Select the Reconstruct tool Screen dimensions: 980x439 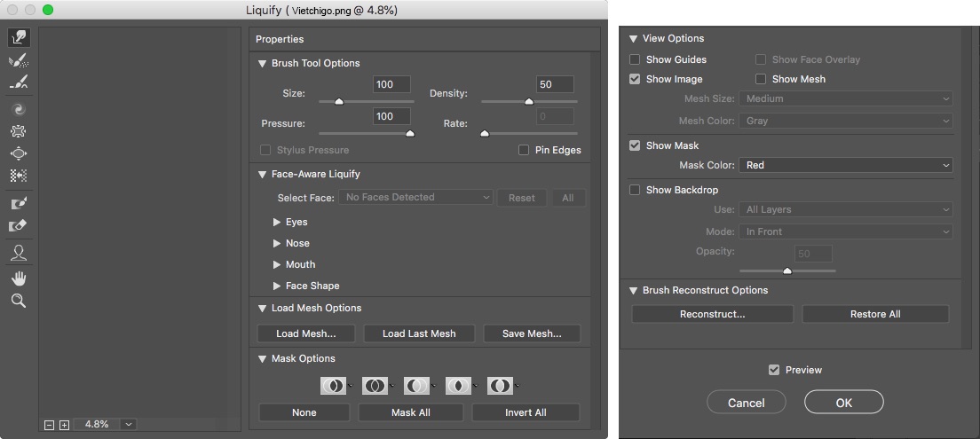[19, 60]
